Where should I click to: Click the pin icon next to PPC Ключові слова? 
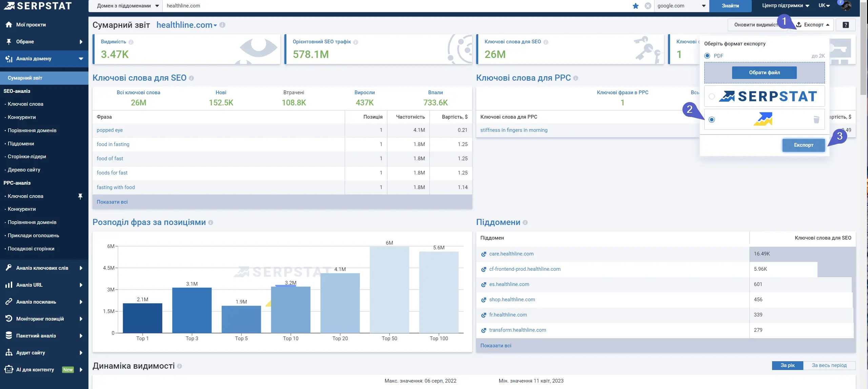[x=80, y=196]
